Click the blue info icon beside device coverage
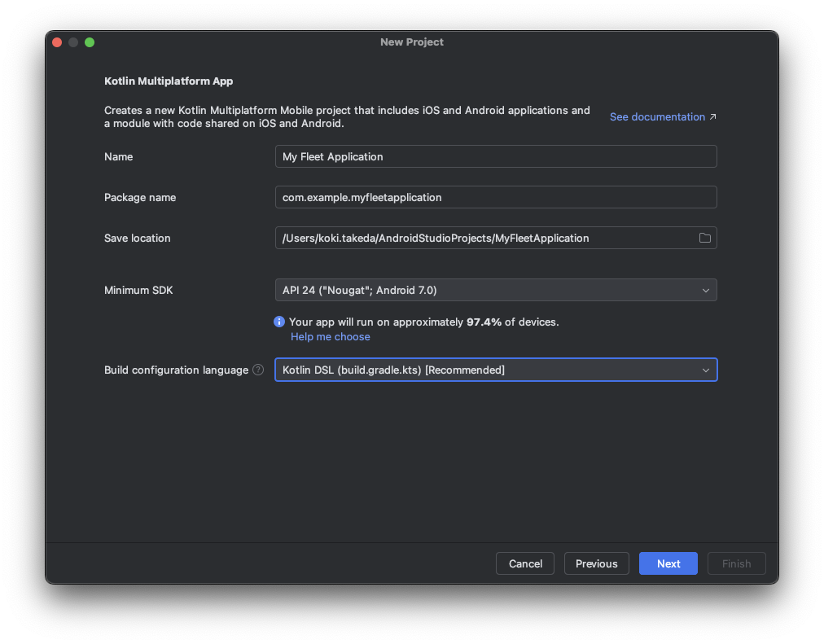 pos(279,322)
